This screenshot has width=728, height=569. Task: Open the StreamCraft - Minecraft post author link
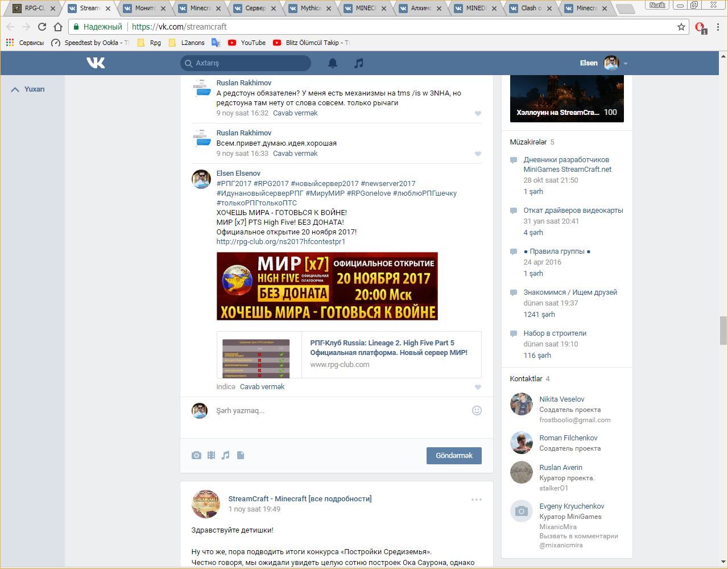(x=300, y=499)
